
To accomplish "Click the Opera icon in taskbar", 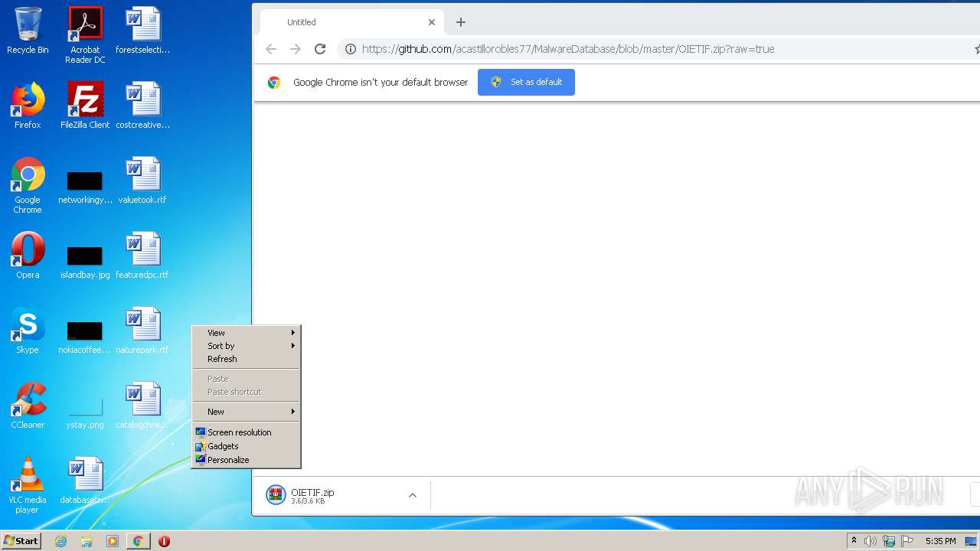I will (x=164, y=541).
